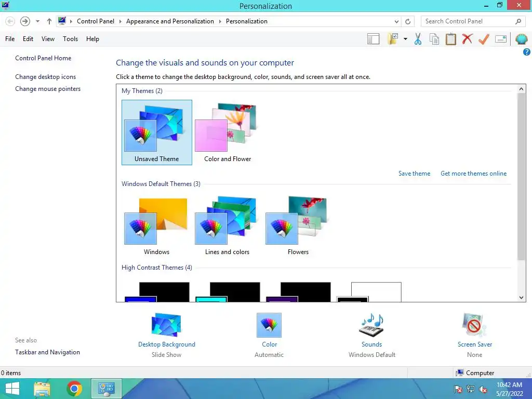
Task: Expand the address bar history dropdown
Action: [396, 21]
